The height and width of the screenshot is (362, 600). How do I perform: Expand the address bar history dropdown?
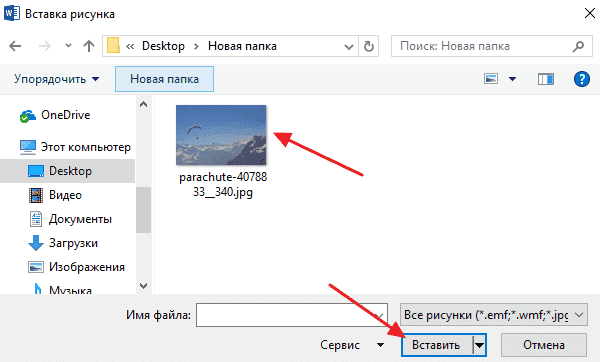[x=349, y=47]
